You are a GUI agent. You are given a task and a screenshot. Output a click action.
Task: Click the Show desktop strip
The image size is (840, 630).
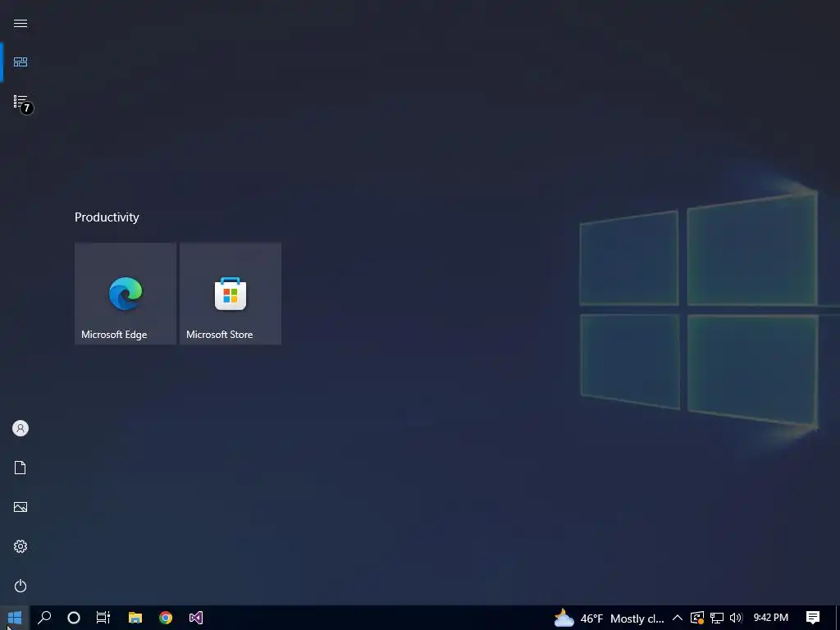[838, 618]
